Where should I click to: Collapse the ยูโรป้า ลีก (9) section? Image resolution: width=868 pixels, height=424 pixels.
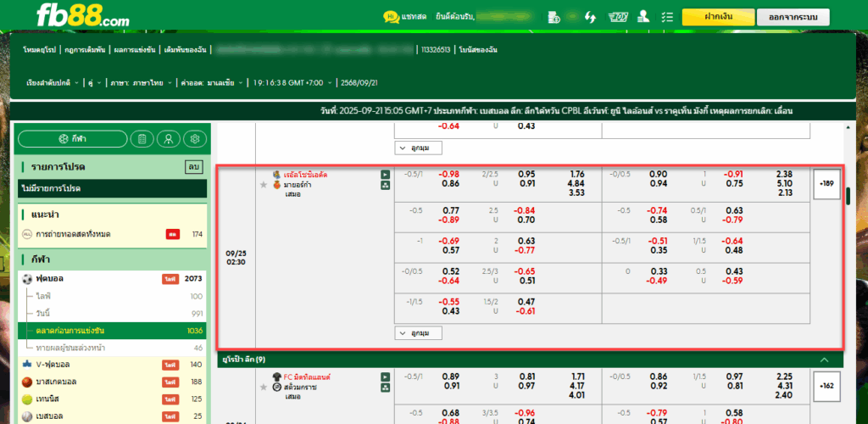(x=824, y=360)
